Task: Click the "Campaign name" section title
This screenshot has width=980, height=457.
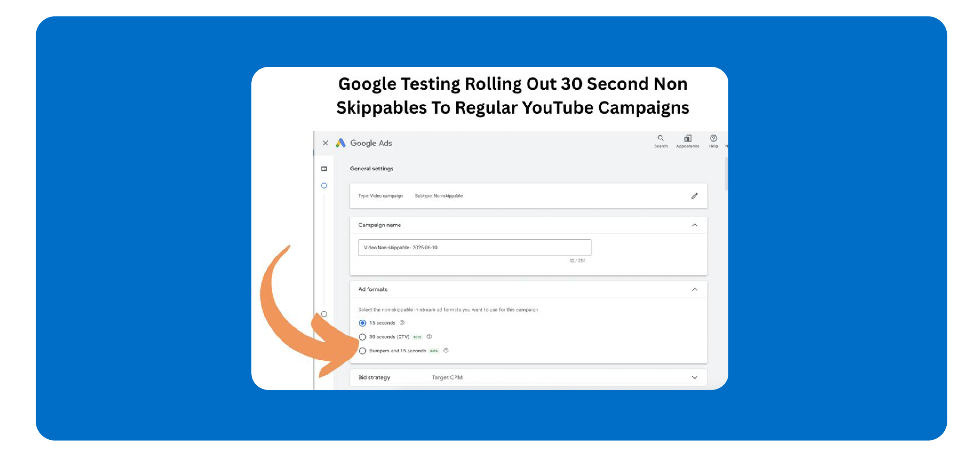Action: 379,225
